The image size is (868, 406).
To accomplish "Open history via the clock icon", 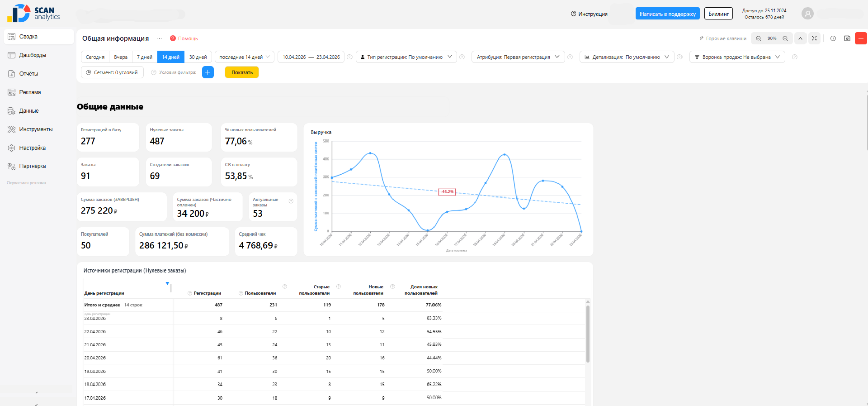I will [833, 38].
